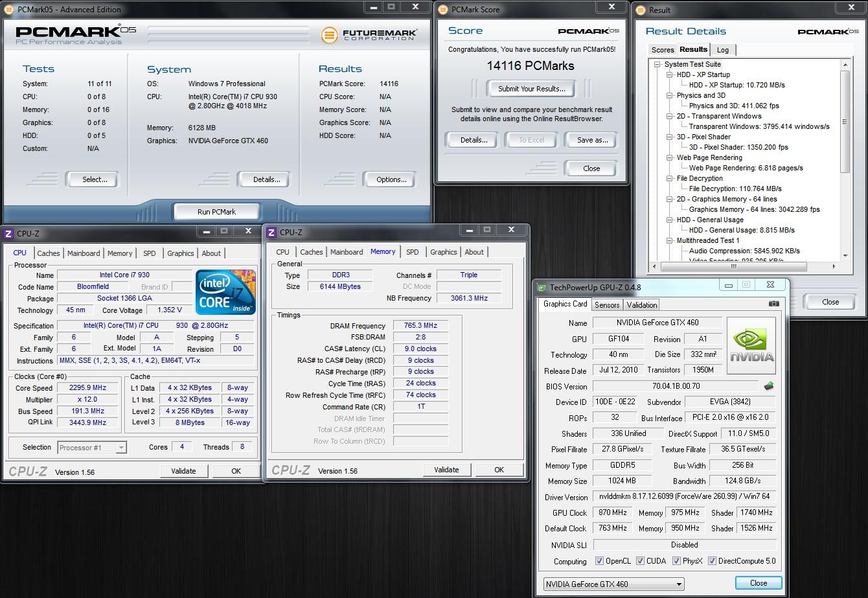Click the Result window title bar icon
Viewport: 868px width, 598px height.
pos(641,10)
